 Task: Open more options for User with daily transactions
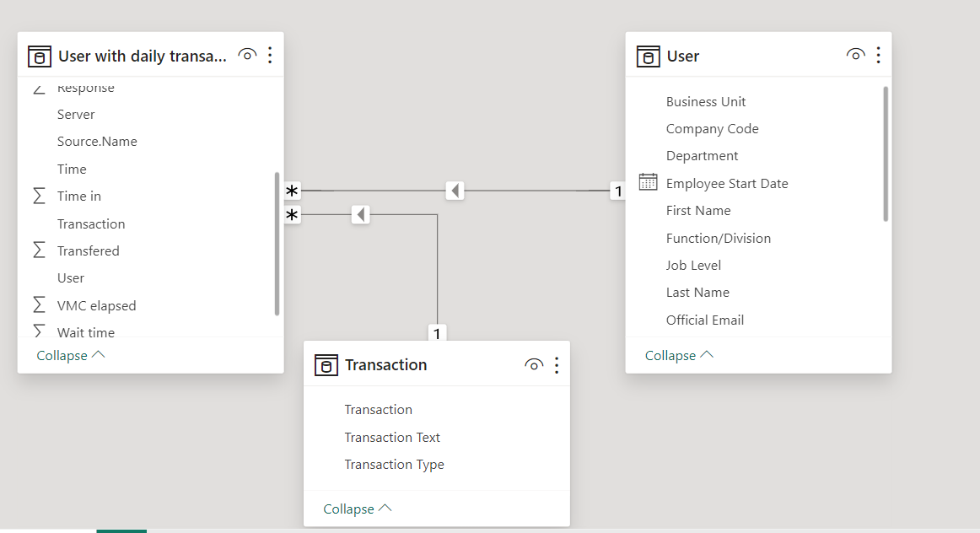coord(270,55)
